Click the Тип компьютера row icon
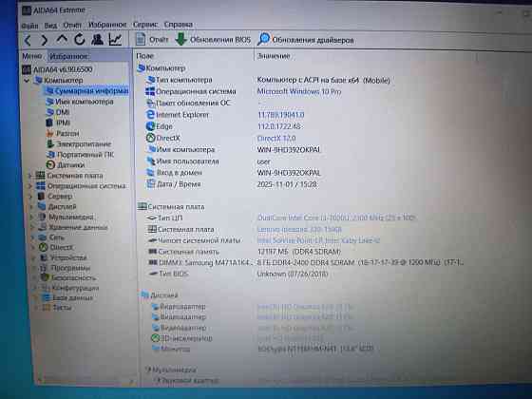 pyautogui.click(x=150, y=80)
